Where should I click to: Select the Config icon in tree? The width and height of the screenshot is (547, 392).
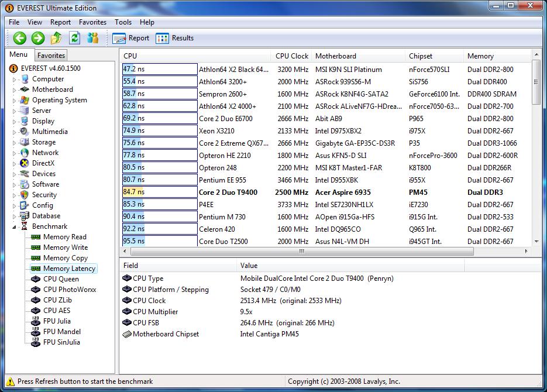click(25, 205)
